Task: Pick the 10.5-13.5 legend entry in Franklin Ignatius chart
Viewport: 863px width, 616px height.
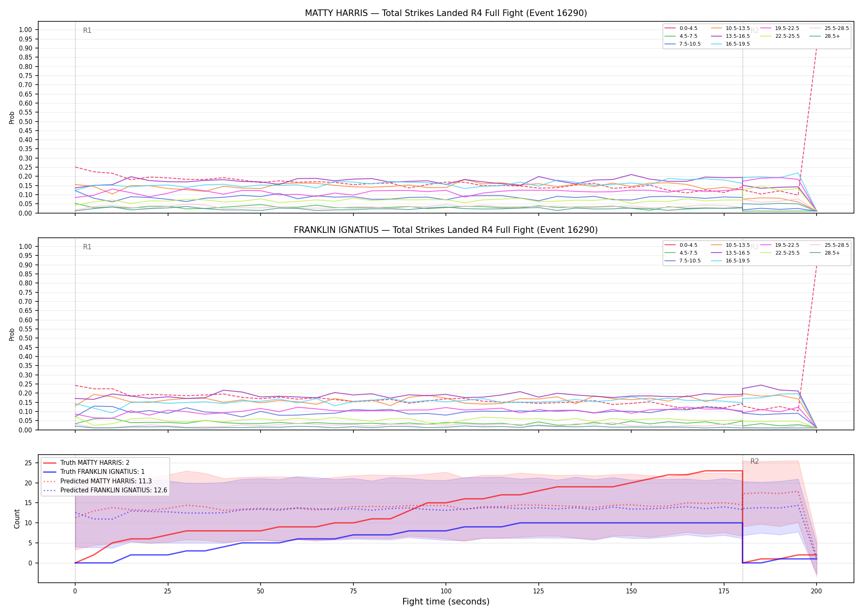Action: coord(731,245)
